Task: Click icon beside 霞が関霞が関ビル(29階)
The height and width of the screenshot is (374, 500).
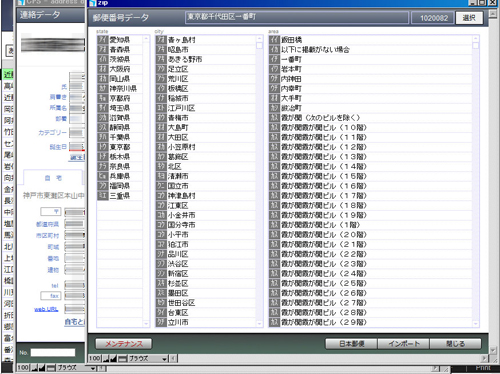Action: click(274, 322)
